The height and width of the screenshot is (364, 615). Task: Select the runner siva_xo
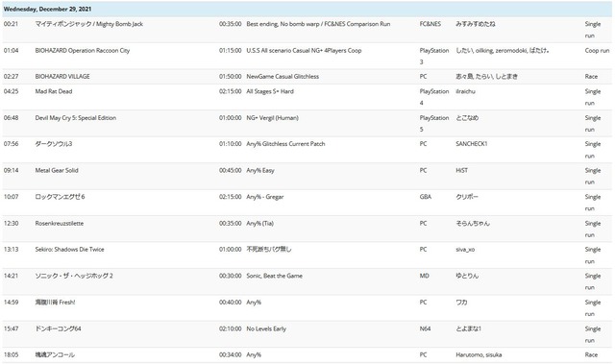pos(465,249)
